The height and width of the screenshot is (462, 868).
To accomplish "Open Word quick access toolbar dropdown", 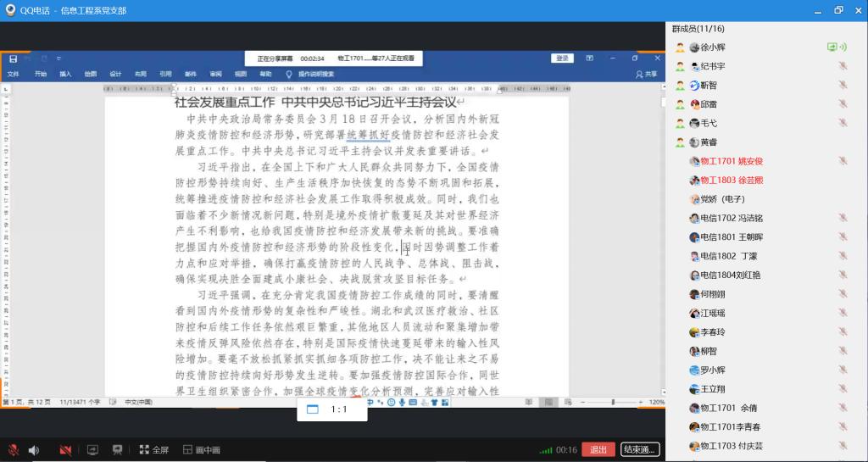I will pyautogui.click(x=59, y=58).
